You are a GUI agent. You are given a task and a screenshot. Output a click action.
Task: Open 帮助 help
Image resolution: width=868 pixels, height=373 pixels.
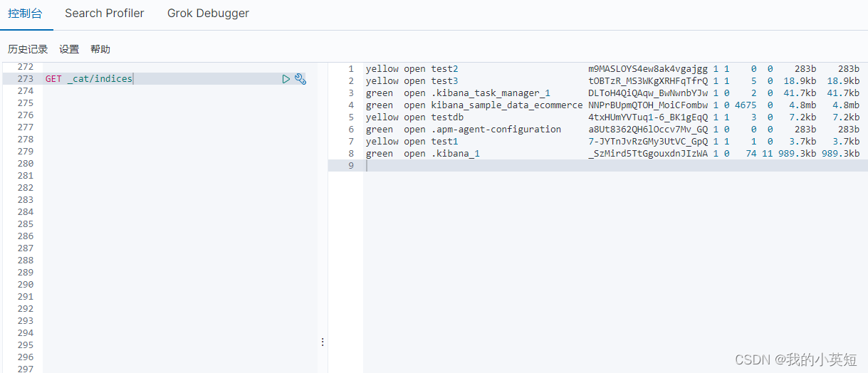tap(100, 49)
